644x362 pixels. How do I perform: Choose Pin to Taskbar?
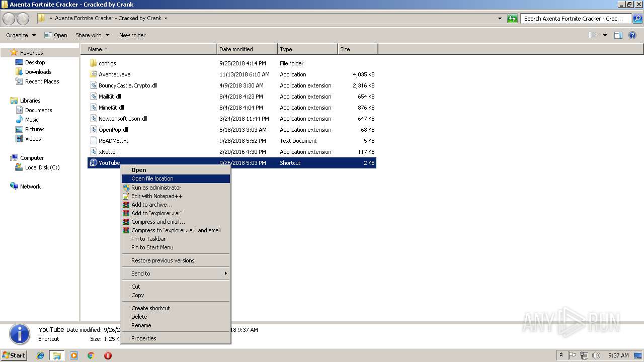176,239
